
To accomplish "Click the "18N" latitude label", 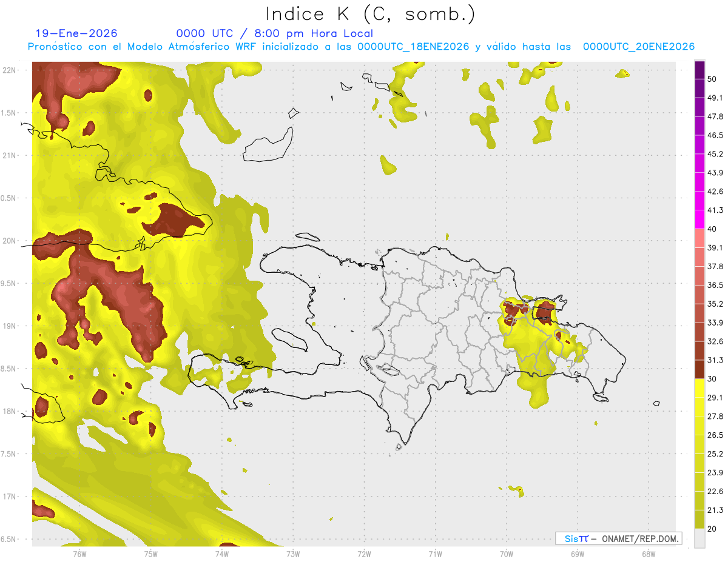I will click(x=10, y=411).
